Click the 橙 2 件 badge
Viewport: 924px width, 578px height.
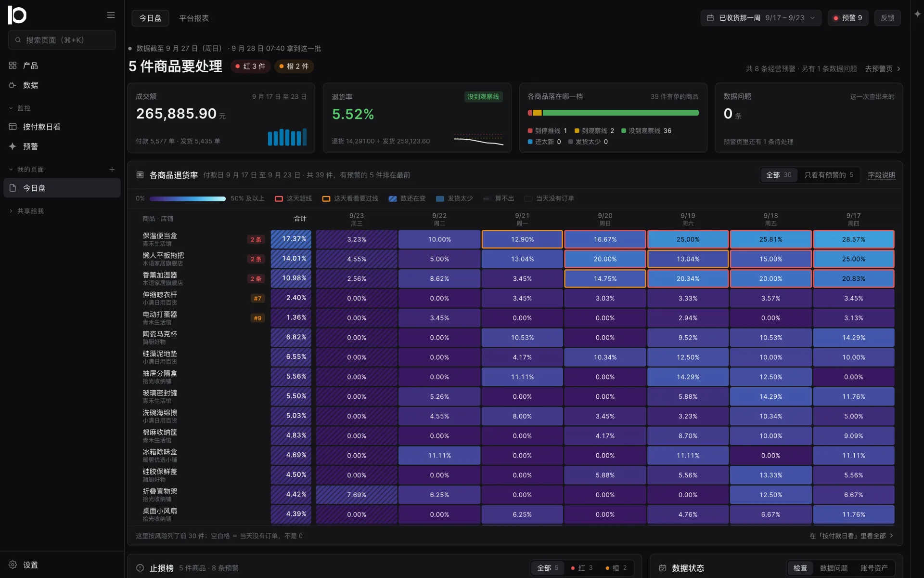[x=294, y=66]
